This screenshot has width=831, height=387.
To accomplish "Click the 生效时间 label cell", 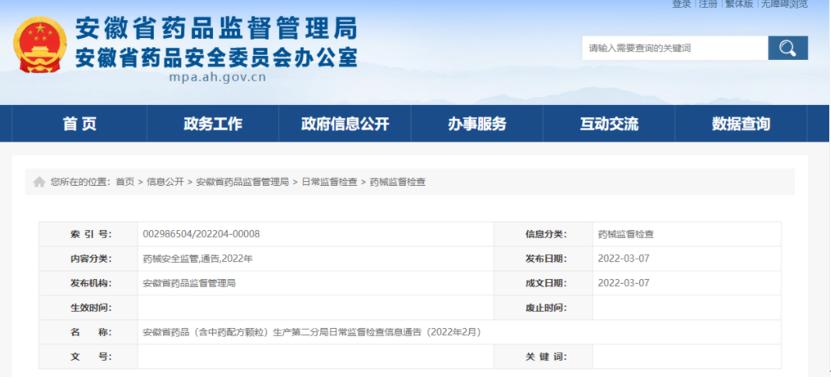I will click(x=89, y=307).
